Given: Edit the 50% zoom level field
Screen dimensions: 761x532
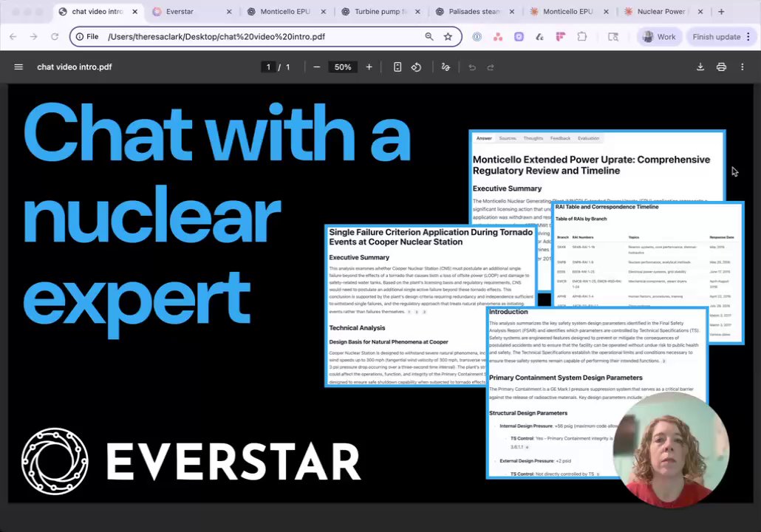Looking at the screenshot, I should pyautogui.click(x=343, y=67).
